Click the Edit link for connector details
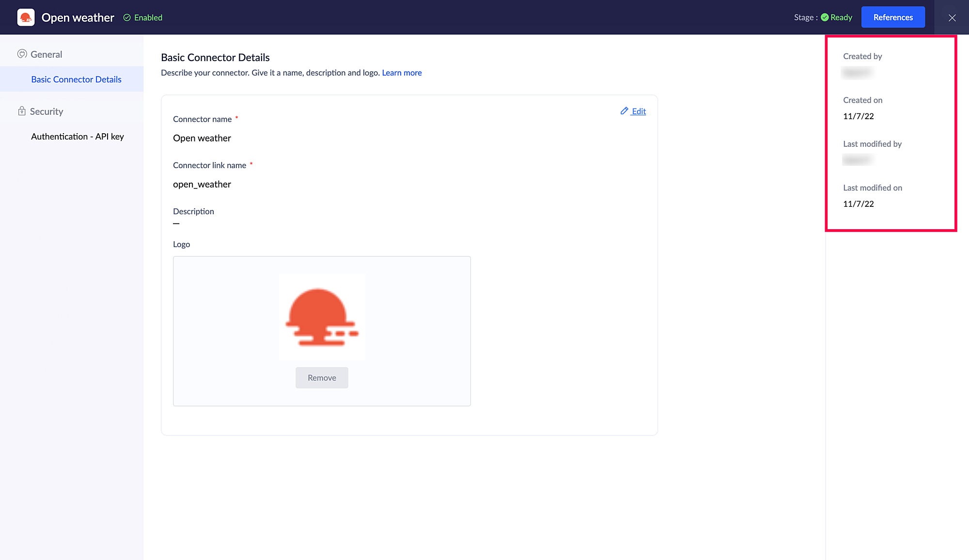Image resolution: width=969 pixels, height=560 pixels. tap(639, 111)
